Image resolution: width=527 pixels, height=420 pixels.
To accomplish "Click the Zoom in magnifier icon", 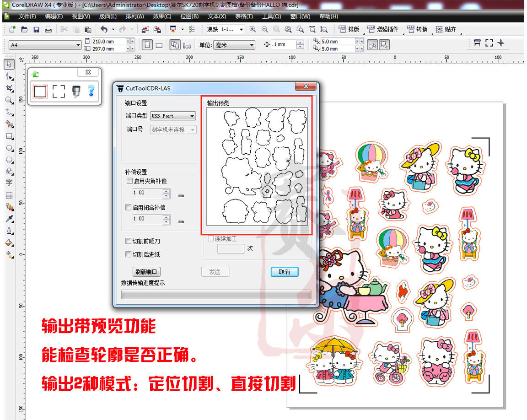I will pos(253,29).
